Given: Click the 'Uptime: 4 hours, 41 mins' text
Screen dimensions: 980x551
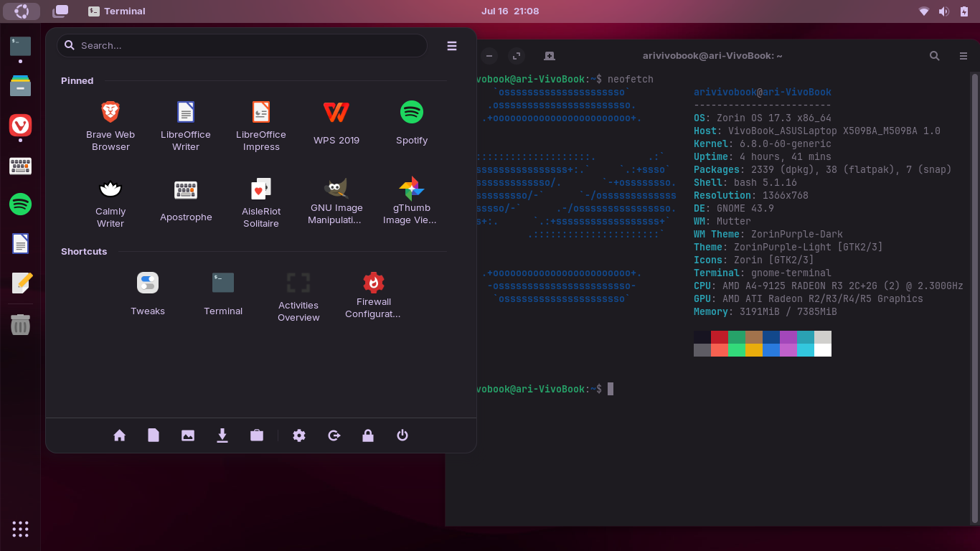Looking at the screenshot, I should [763, 156].
